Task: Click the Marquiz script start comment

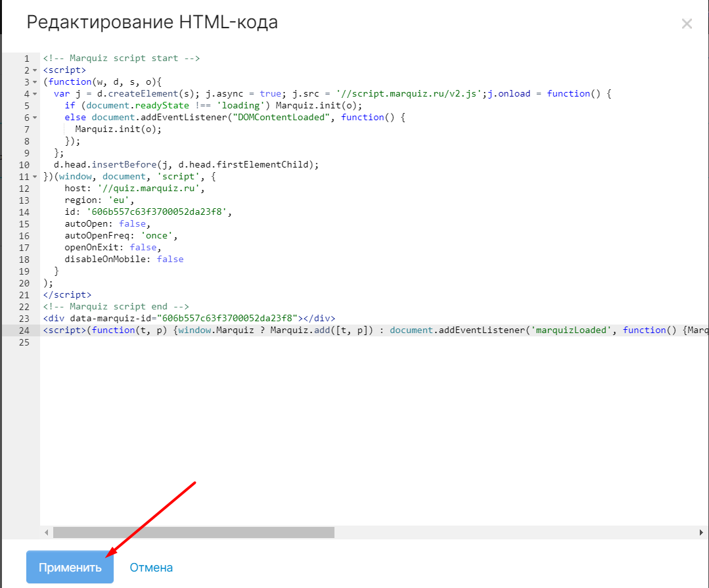Action: pos(121,58)
